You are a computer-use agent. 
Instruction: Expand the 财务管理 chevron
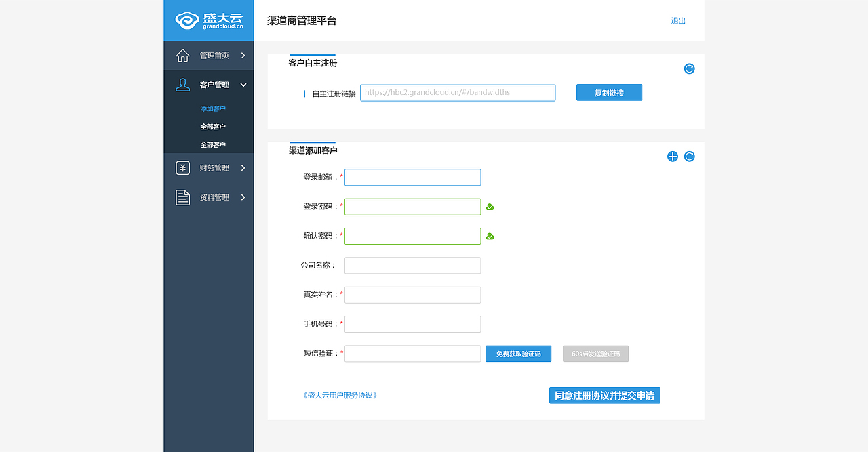(x=243, y=168)
